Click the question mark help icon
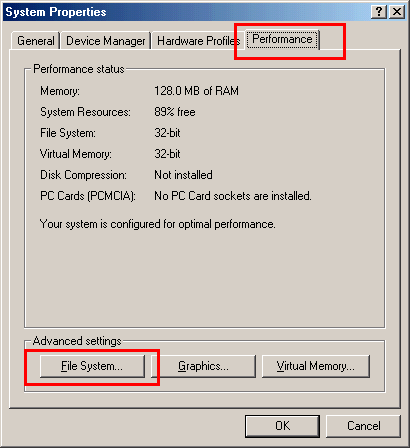Screen dimensions: 410x448 pos(379,12)
